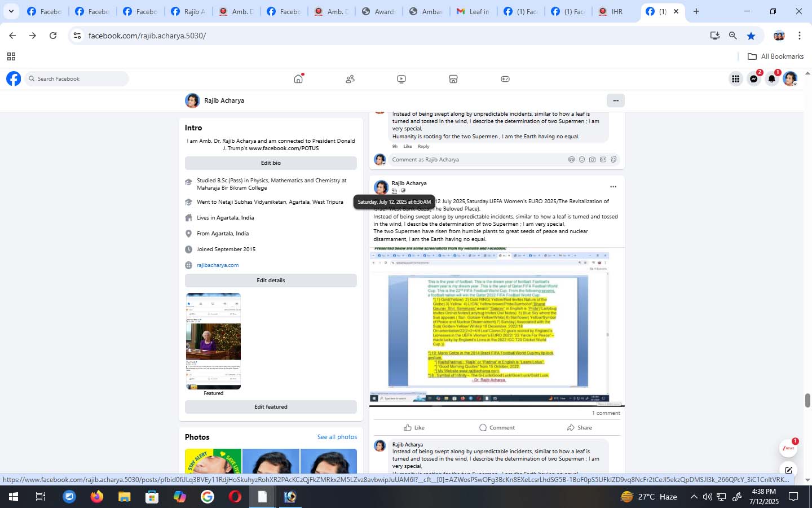
Task: Close the active Facebook tab
Action: [676, 11]
